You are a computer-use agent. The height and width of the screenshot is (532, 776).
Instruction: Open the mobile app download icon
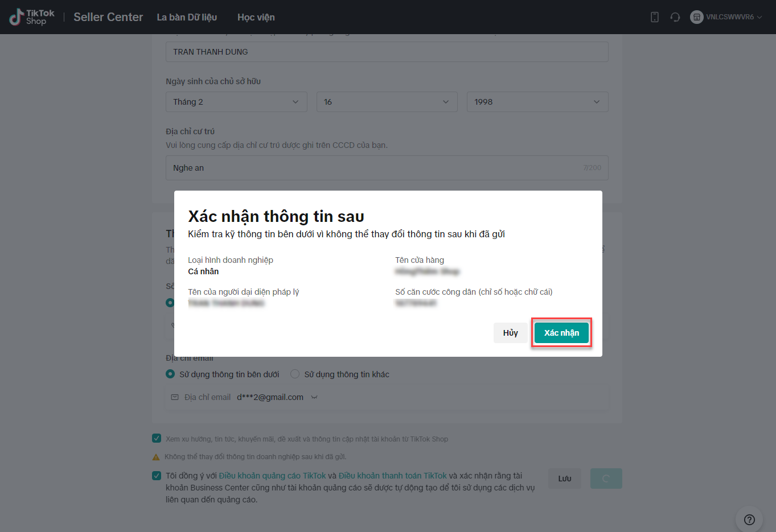tap(655, 17)
